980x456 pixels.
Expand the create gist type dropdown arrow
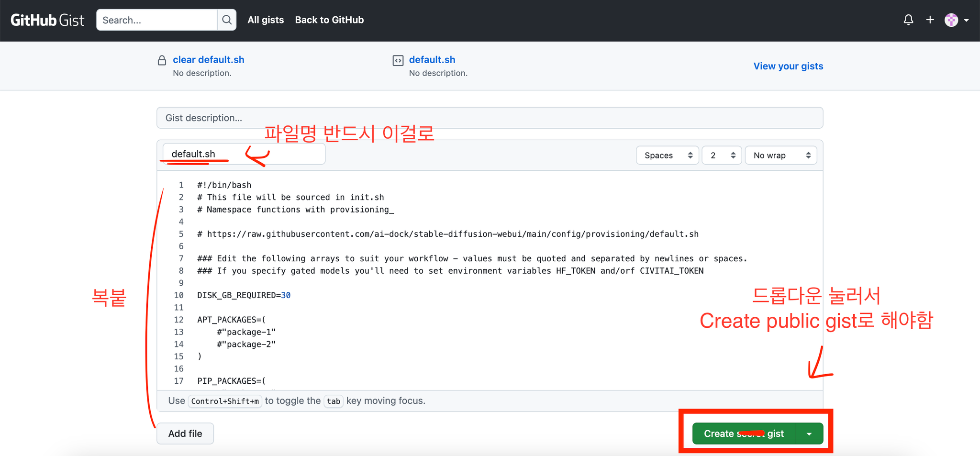[809, 434]
